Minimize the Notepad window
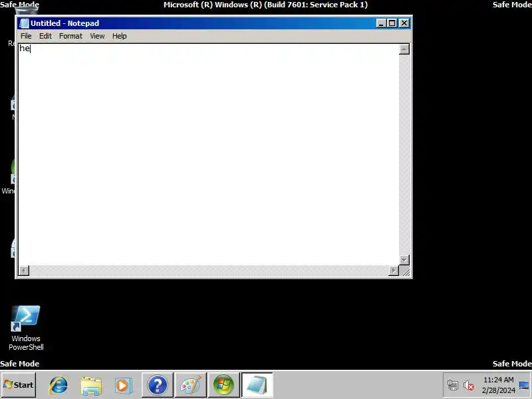 coord(381,23)
